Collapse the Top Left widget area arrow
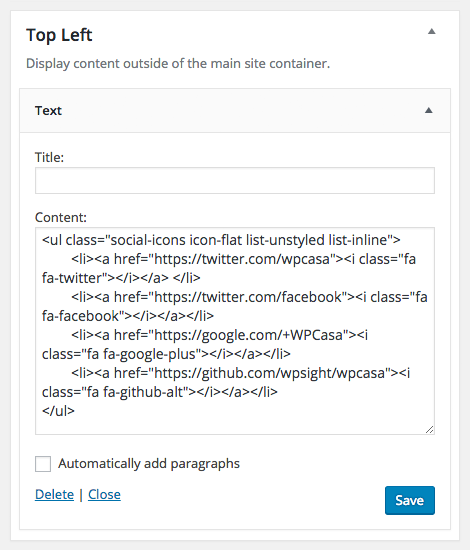Viewport: 470px width, 550px height. click(431, 32)
